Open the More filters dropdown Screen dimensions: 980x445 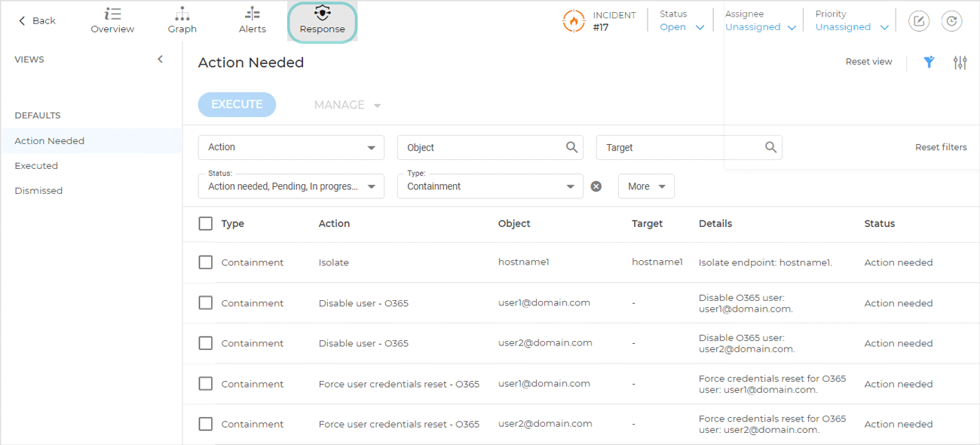click(646, 186)
